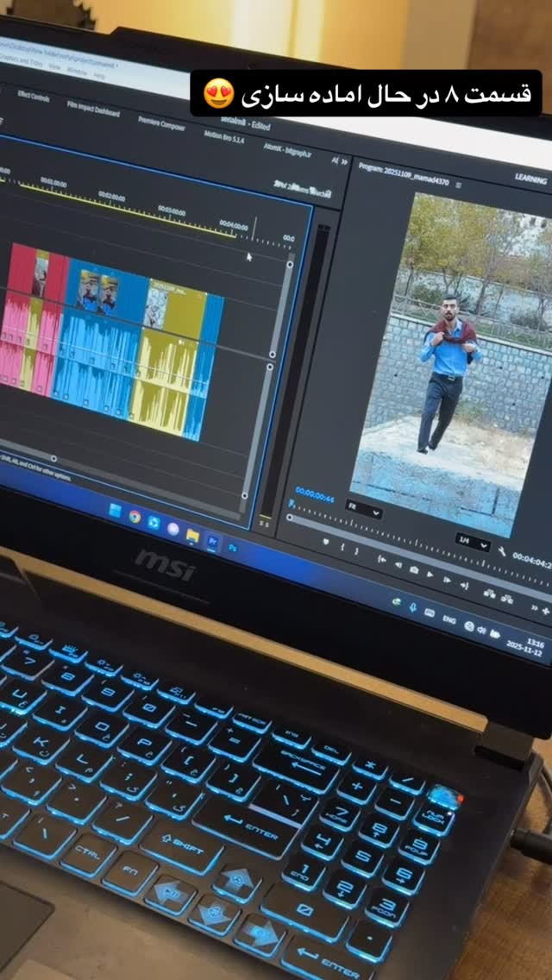Switch the ENG input language indicator

[x=448, y=619]
